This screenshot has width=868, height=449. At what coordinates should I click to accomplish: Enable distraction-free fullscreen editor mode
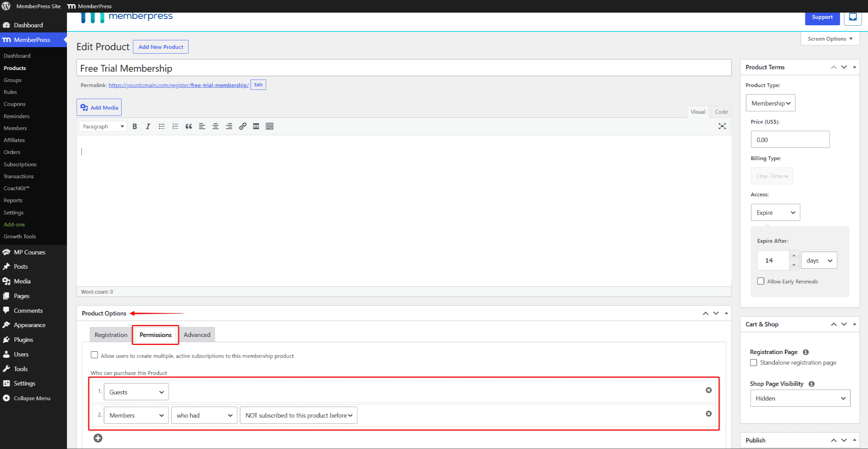722,126
